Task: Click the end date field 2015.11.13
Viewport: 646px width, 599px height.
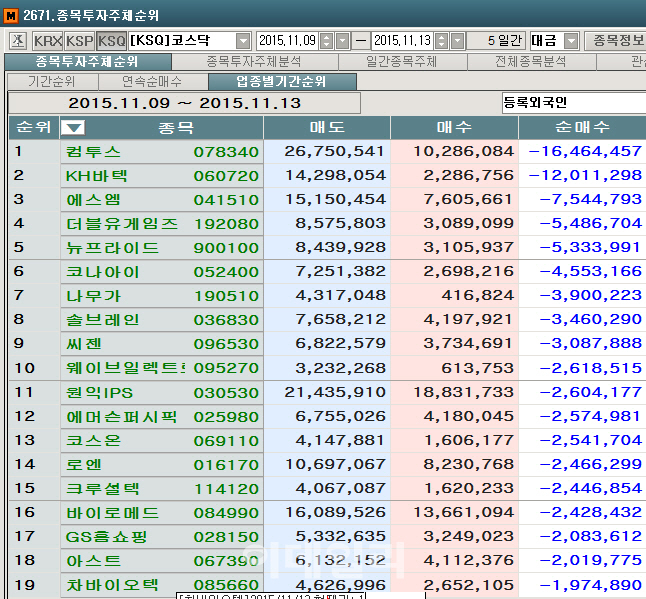Action: tap(403, 41)
